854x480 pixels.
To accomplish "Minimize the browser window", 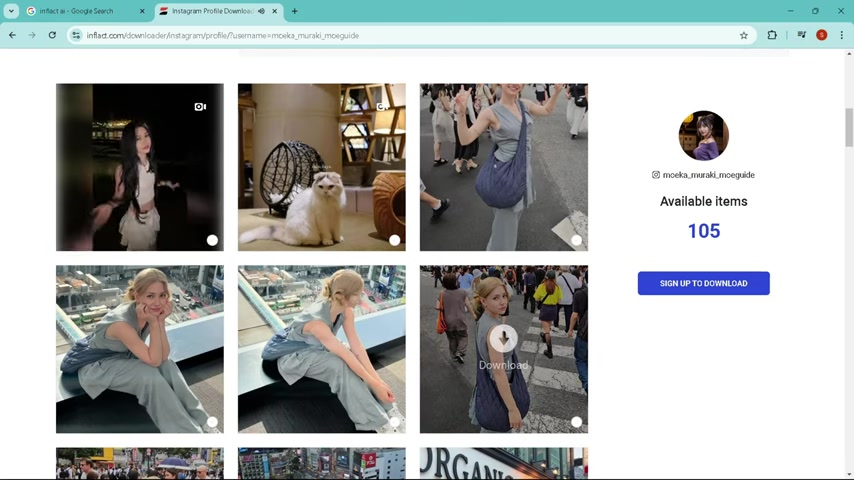I will pos(790,11).
